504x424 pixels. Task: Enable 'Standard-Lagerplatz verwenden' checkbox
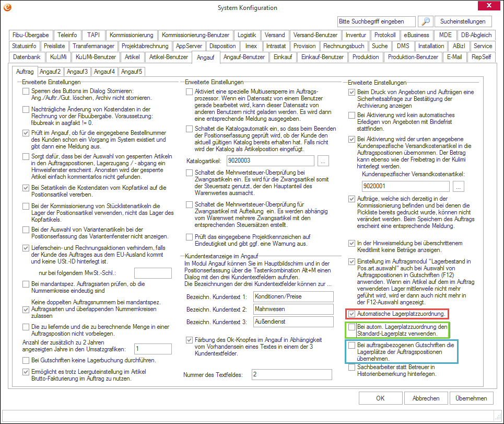[352, 327]
